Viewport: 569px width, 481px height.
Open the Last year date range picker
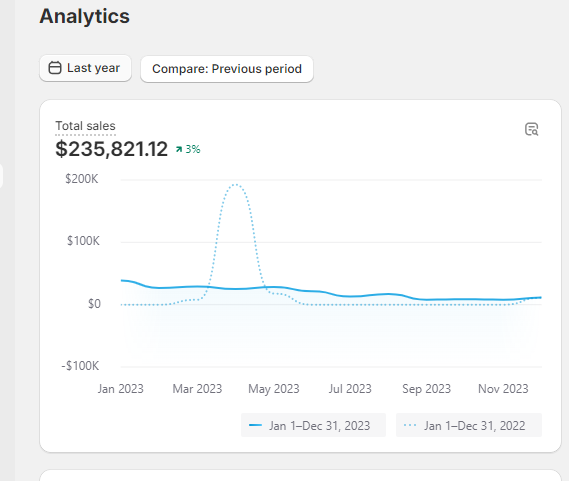point(85,68)
